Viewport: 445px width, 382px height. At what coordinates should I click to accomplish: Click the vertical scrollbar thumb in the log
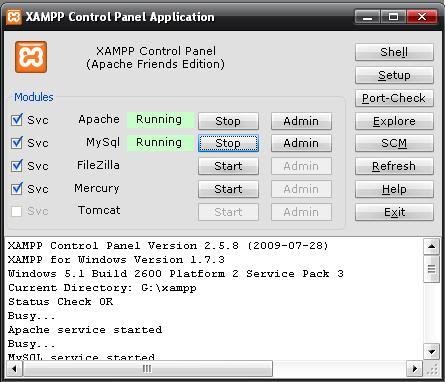[431, 269]
